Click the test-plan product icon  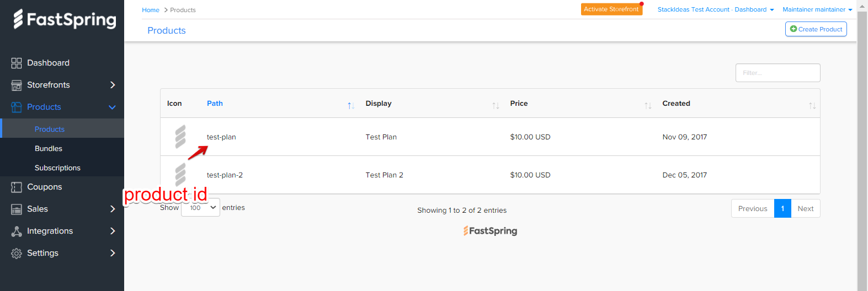180,137
